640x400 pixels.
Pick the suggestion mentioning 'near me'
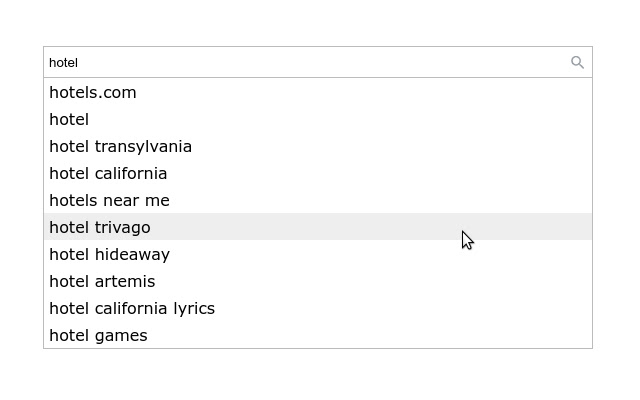109,200
